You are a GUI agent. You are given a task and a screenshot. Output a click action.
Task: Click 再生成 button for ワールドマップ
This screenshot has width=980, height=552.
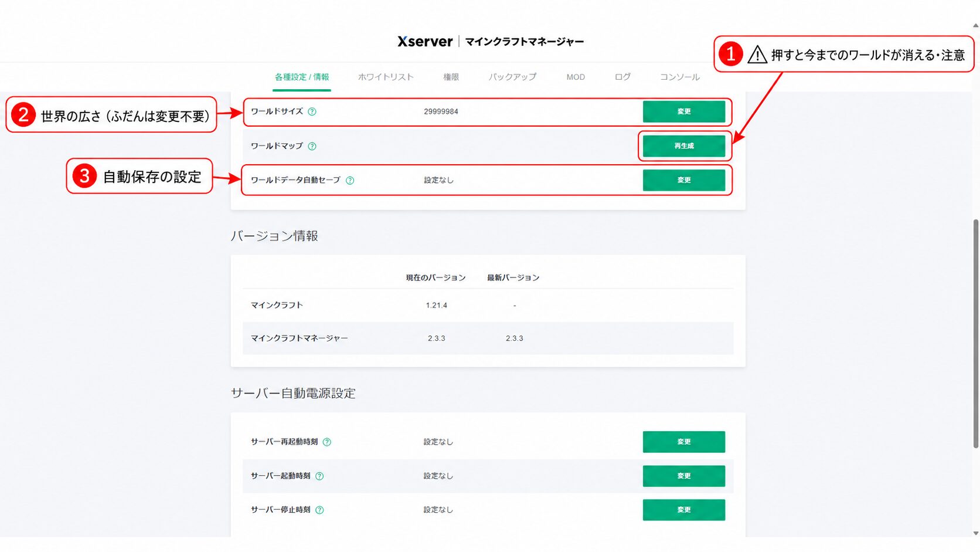(x=684, y=145)
